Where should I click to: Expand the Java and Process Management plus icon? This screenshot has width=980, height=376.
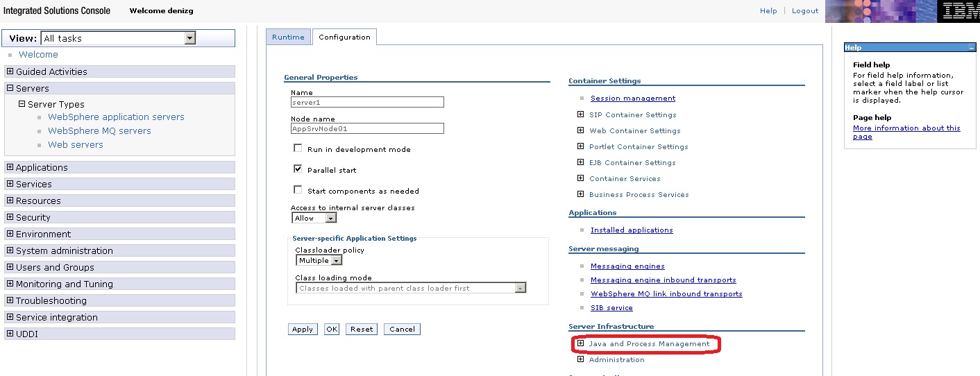[580, 343]
